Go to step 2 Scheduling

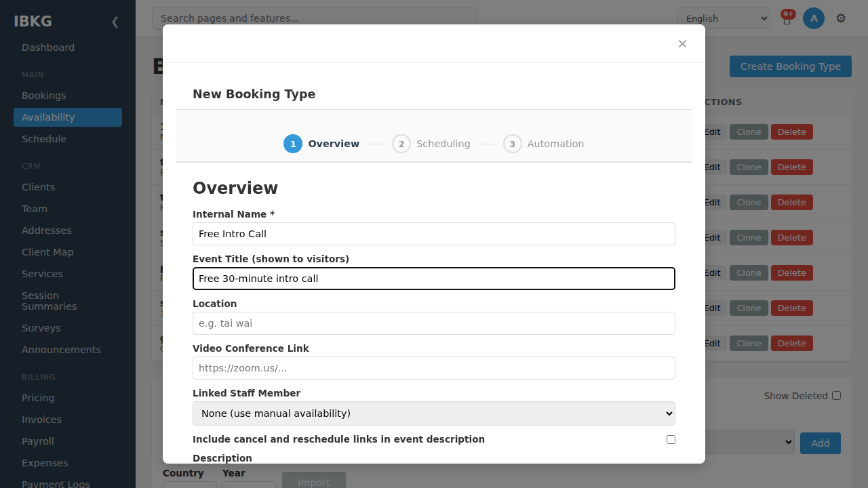tap(431, 144)
